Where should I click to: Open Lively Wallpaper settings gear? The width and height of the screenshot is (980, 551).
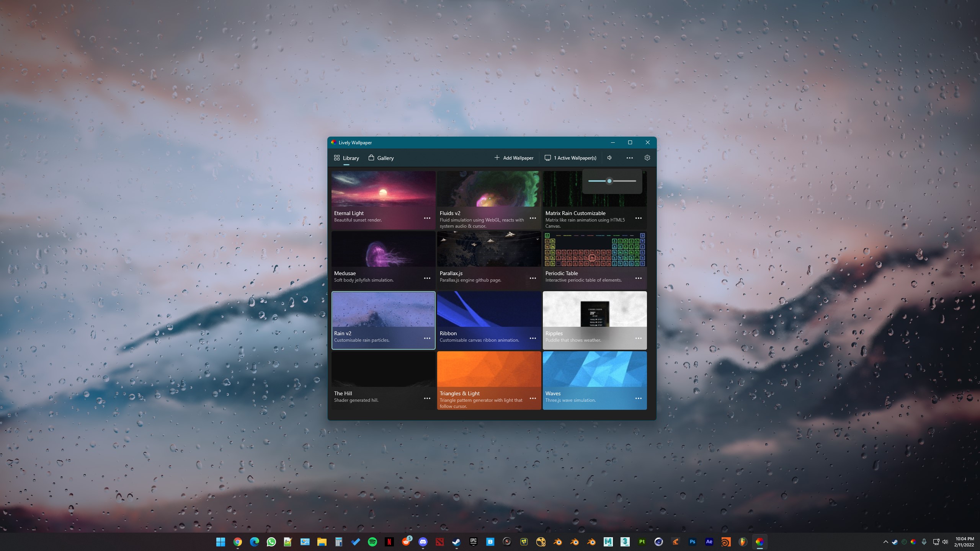tap(647, 158)
